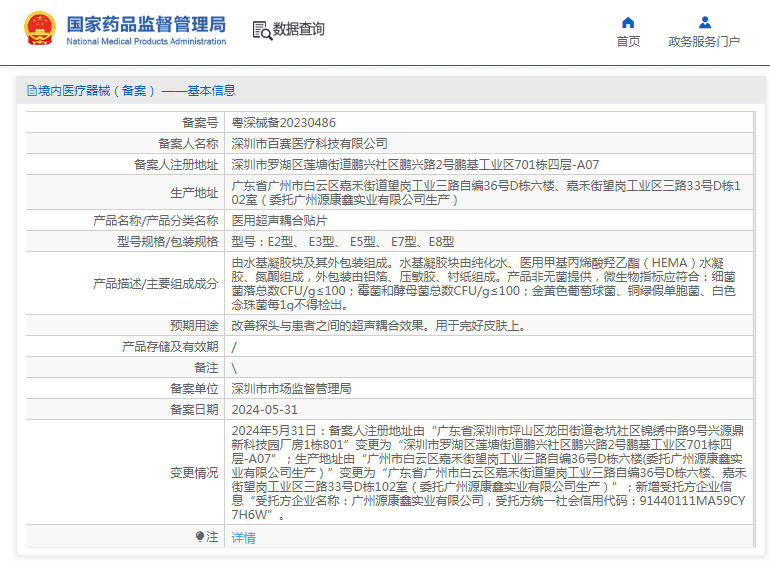Click the backslash value in 备注 row

coord(234,368)
